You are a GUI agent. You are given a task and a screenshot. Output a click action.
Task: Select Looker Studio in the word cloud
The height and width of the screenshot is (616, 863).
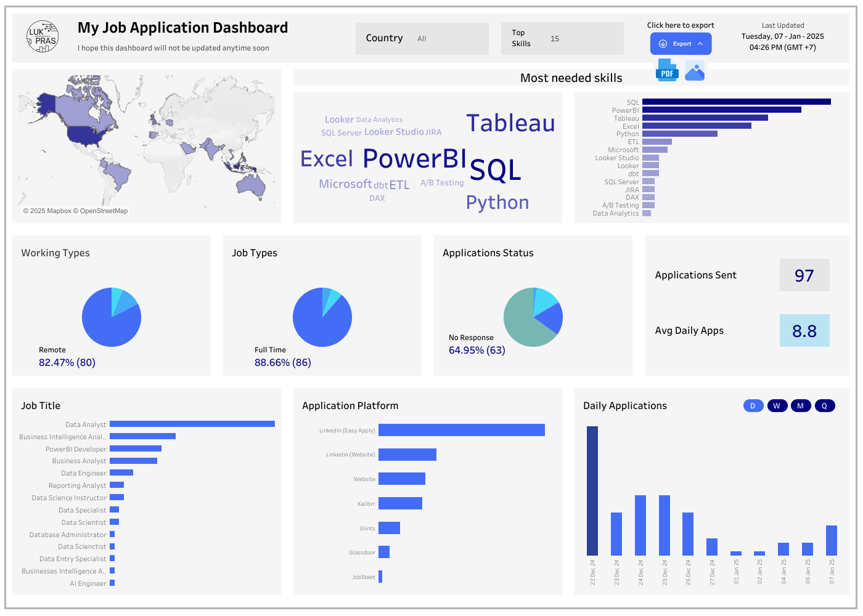(394, 132)
